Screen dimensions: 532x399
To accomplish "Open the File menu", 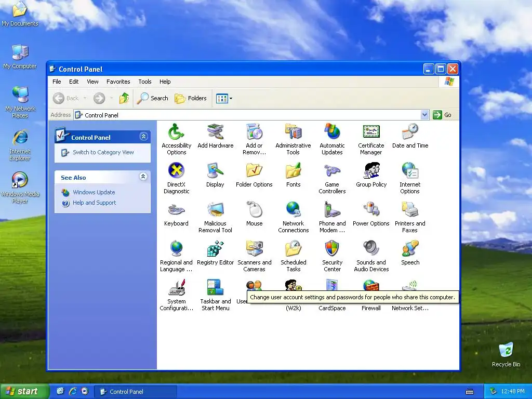I will 57,82.
